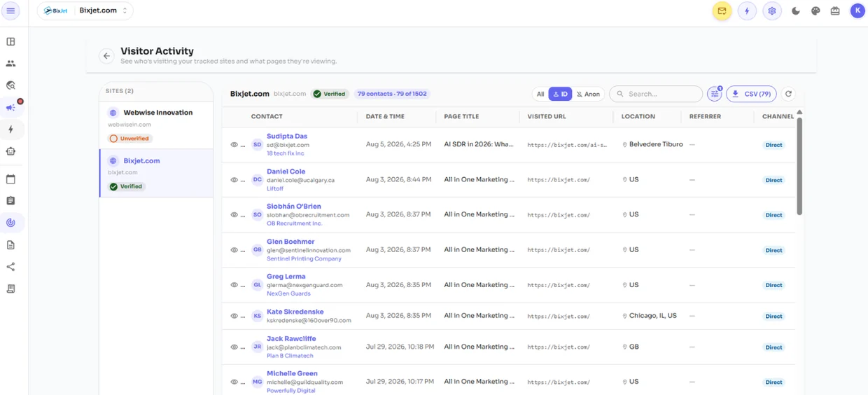868x395 pixels.
Task: Click the SD avatar for Sudipta Das
Action: (258, 145)
